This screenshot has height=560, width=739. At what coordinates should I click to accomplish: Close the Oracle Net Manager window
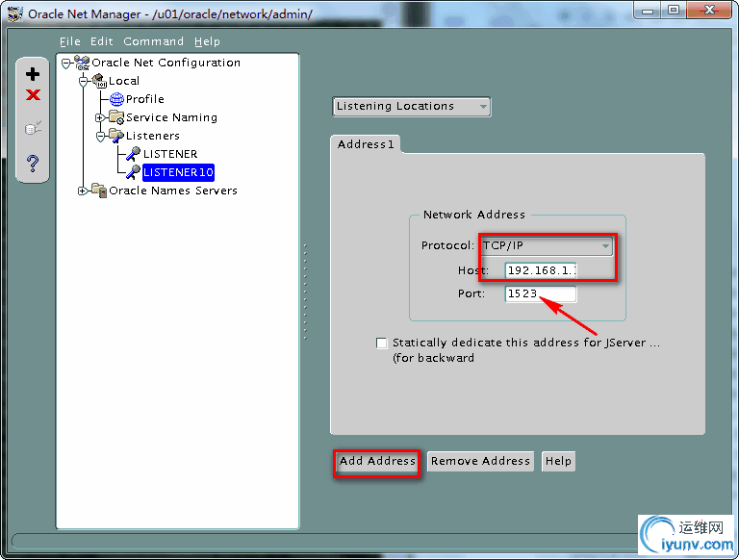(x=709, y=11)
